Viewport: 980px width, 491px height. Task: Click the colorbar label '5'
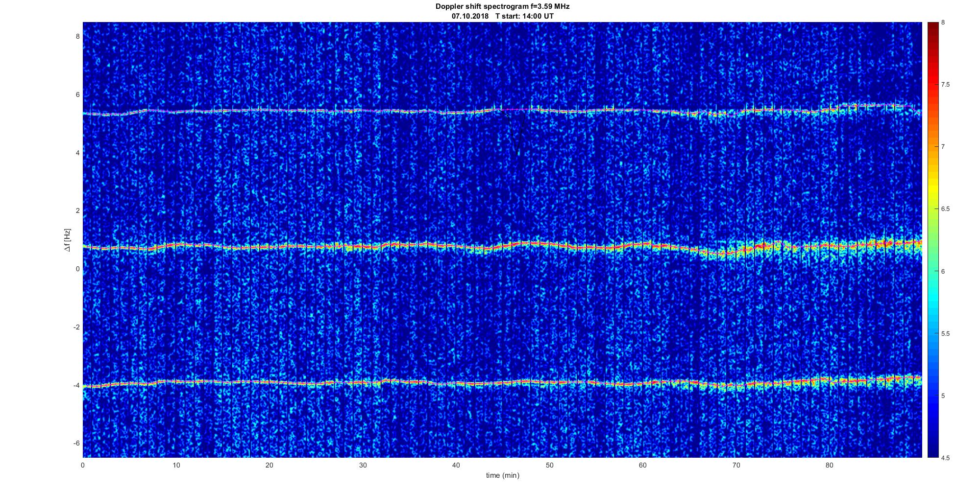(943, 396)
